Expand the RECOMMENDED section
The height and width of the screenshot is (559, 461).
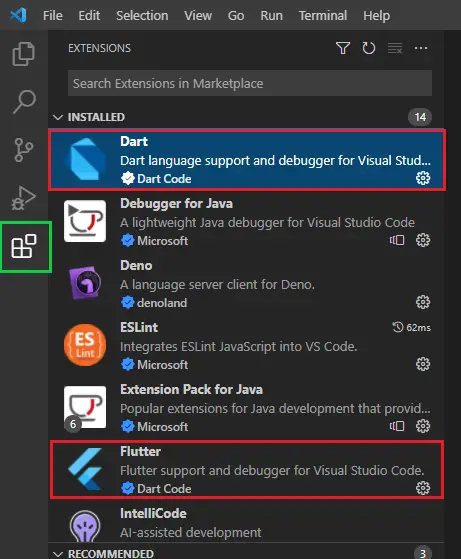point(58,554)
